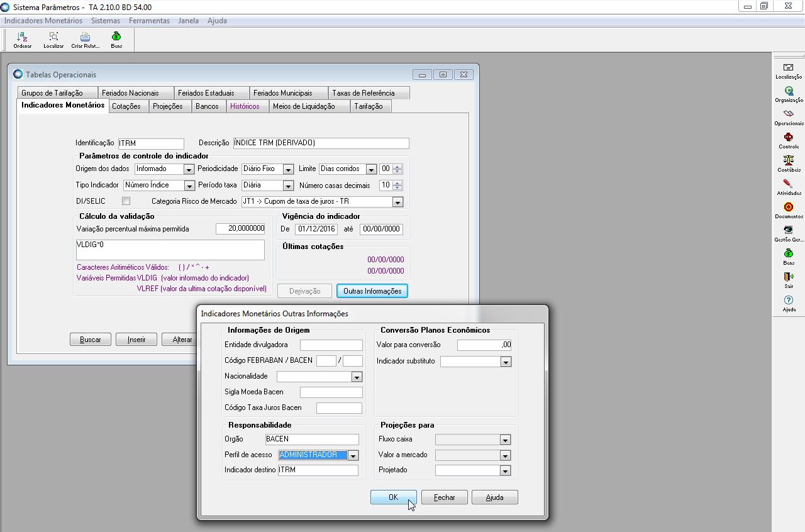Click the Inserir button
The width and height of the screenshot is (805, 532).
pos(136,340)
